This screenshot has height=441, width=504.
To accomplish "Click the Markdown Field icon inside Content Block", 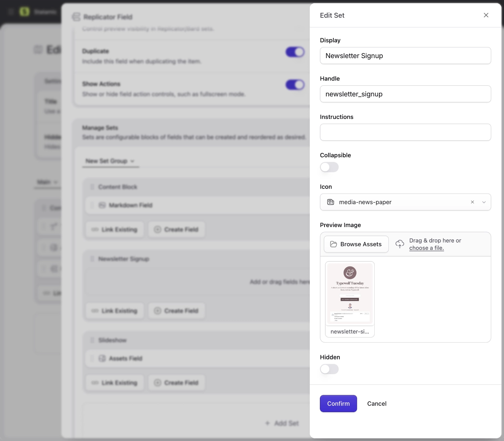I will pos(102,205).
